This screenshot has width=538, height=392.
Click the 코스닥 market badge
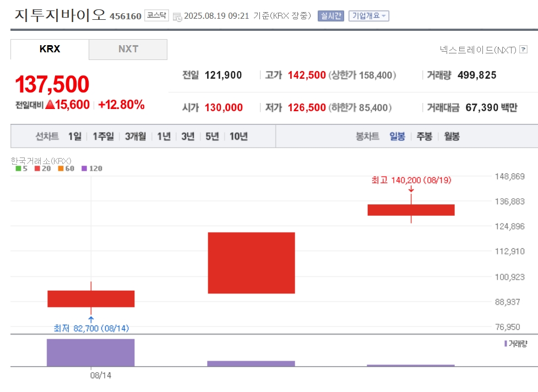click(x=156, y=15)
